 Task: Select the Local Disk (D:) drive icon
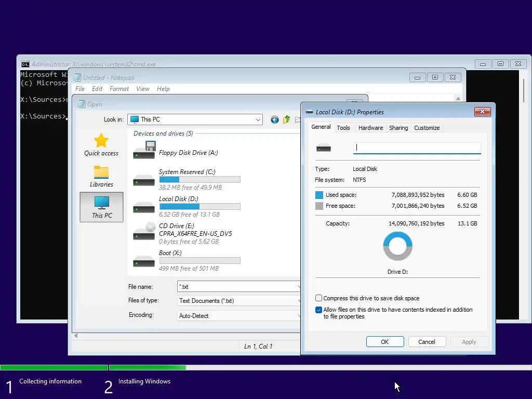(144, 207)
